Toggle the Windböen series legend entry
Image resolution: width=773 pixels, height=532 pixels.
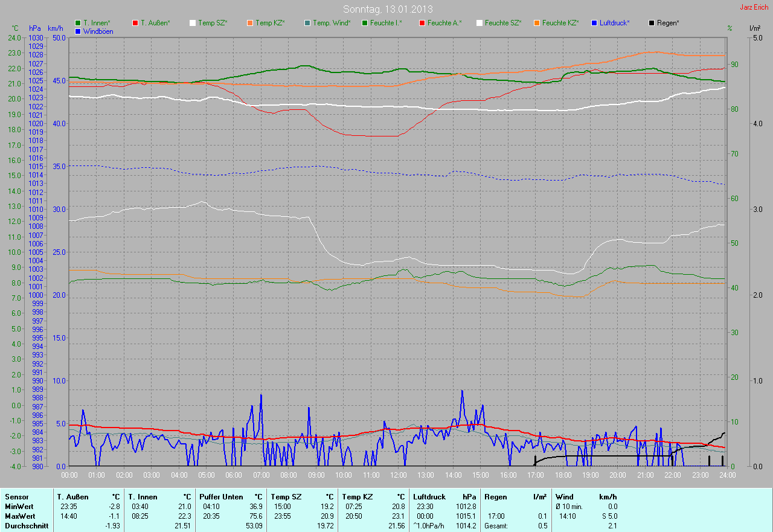[x=98, y=31]
